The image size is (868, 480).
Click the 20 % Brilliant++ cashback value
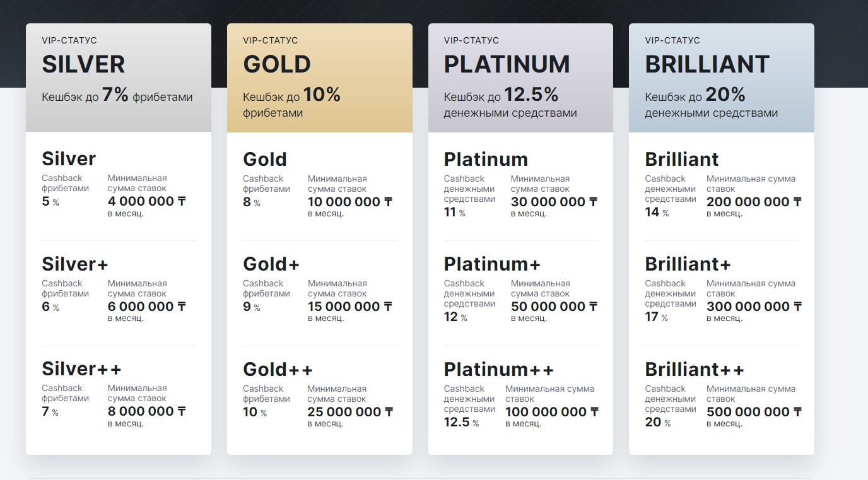(x=658, y=423)
